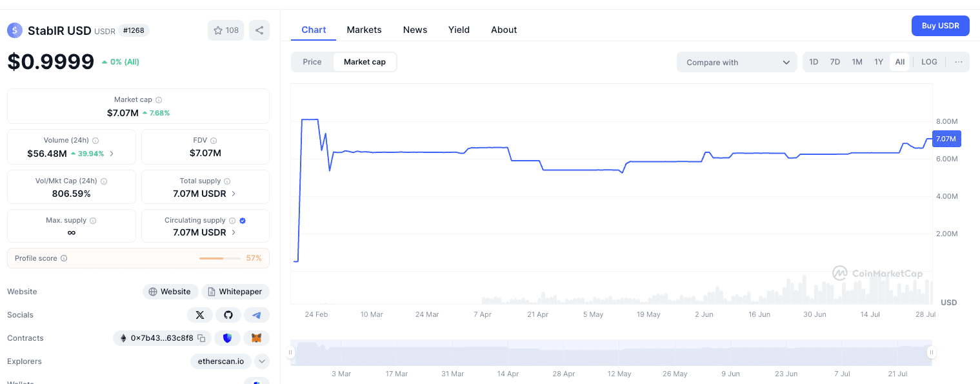This screenshot has width=980, height=384.
Task: Add token to MetaMask fox icon
Action: click(257, 338)
